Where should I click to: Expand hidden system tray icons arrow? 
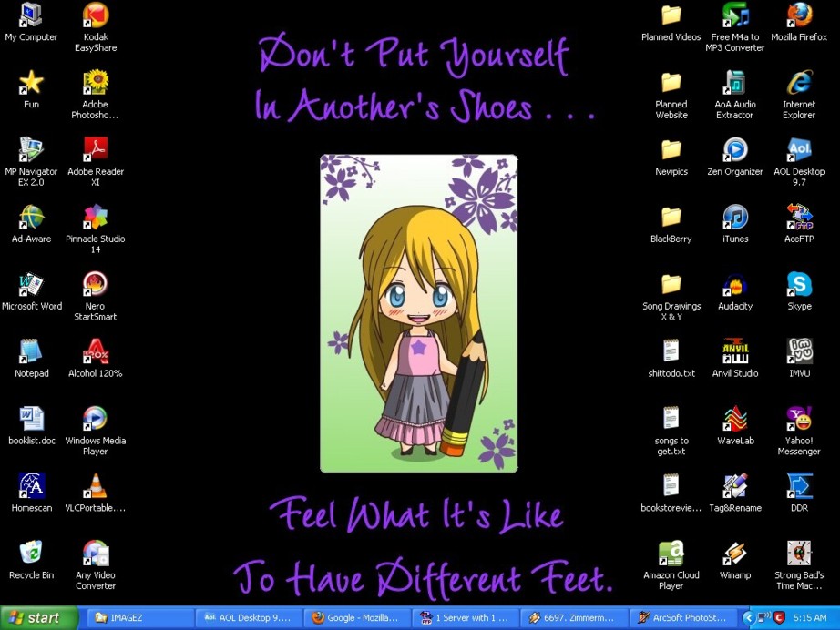tap(749, 617)
